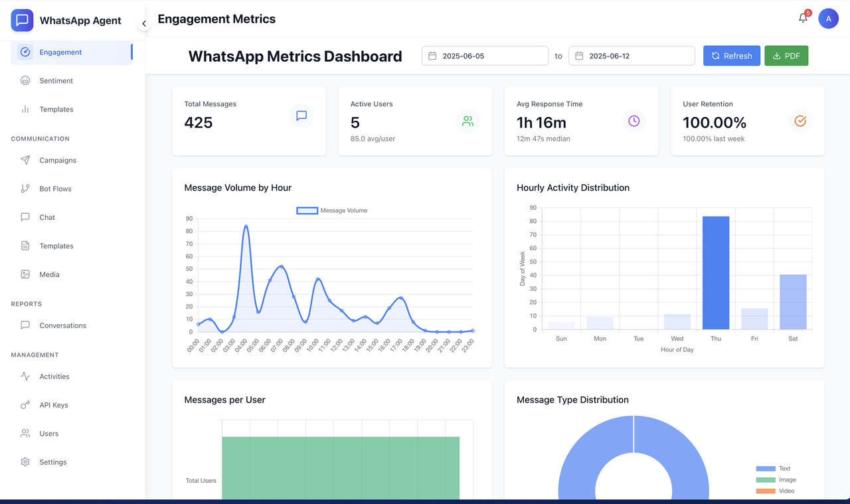The width and height of the screenshot is (850, 504).
Task: View Conversations report
Action: click(72, 325)
